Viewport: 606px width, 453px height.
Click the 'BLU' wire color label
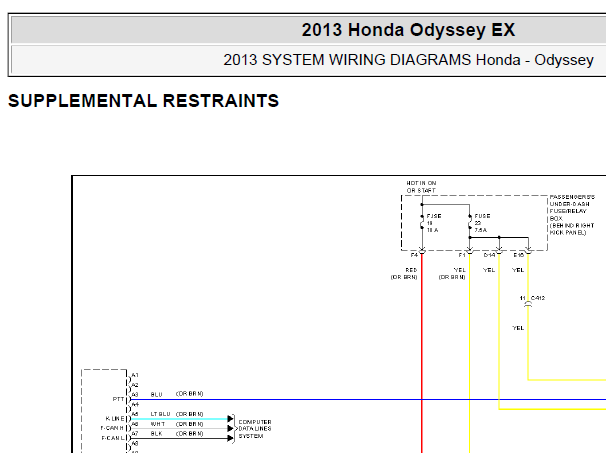pos(157,395)
